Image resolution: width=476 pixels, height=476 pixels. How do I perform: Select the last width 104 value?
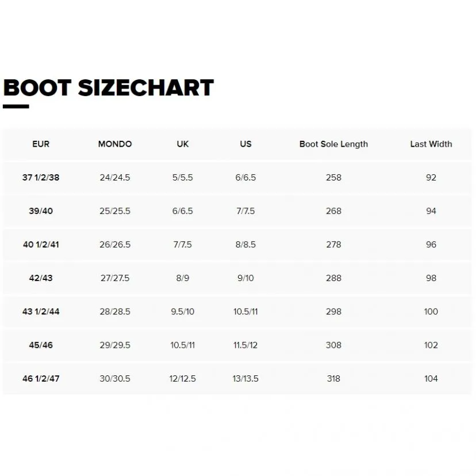coord(431,379)
